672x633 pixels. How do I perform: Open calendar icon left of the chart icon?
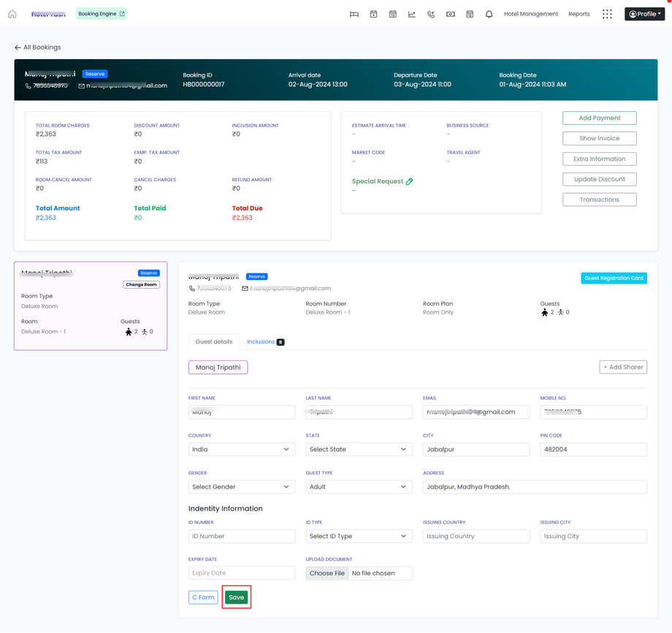(392, 14)
